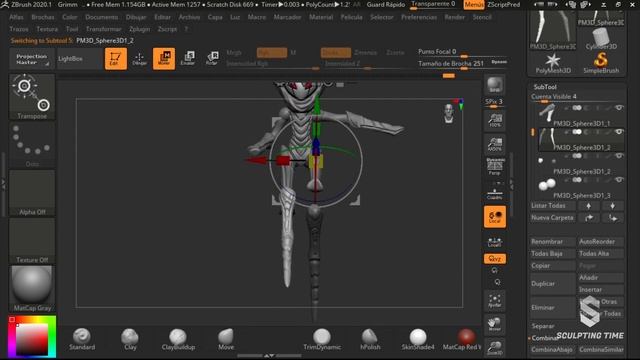Click the select-up arrow beside Listar Todas

coord(588,206)
